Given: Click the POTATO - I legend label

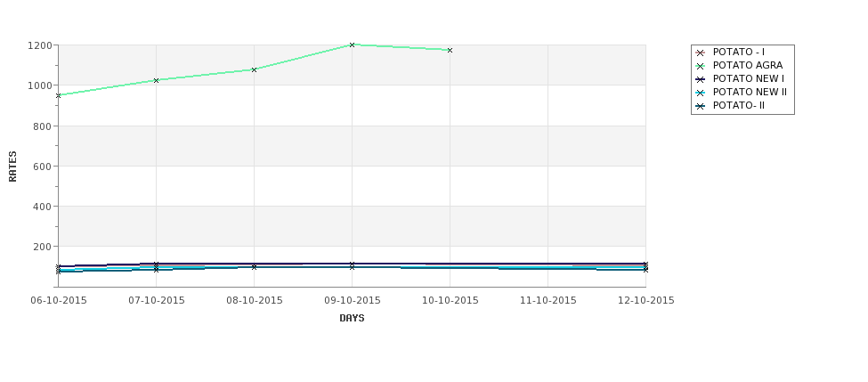Looking at the screenshot, I should pos(738,52).
